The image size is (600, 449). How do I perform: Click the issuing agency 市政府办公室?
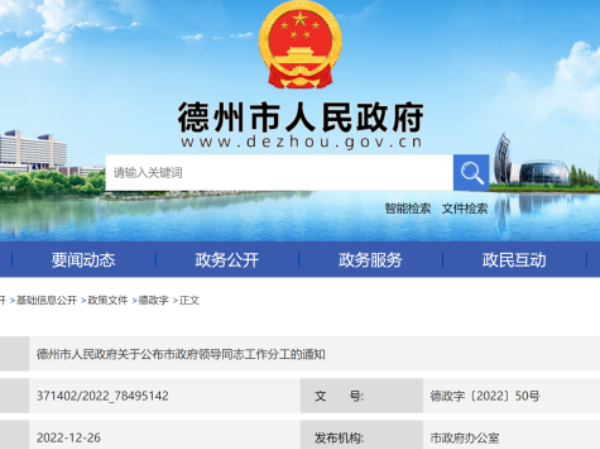click(462, 438)
